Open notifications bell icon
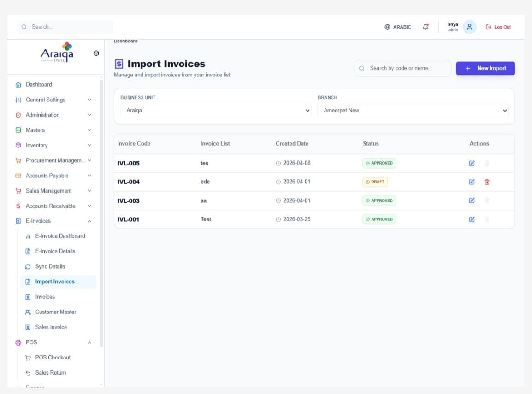This screenshot has width=532, height=394. [x=426, y=27]
